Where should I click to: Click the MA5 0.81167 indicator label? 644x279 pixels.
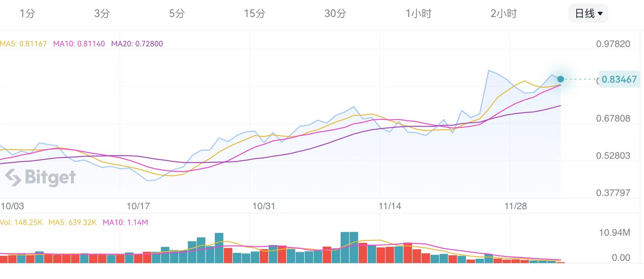point(23,44)
